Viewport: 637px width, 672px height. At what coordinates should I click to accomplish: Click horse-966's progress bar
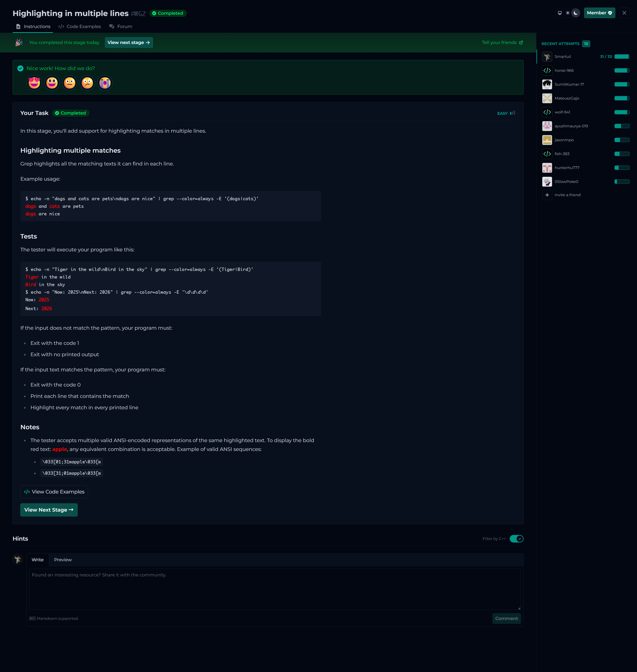click(x=622, y=71)
